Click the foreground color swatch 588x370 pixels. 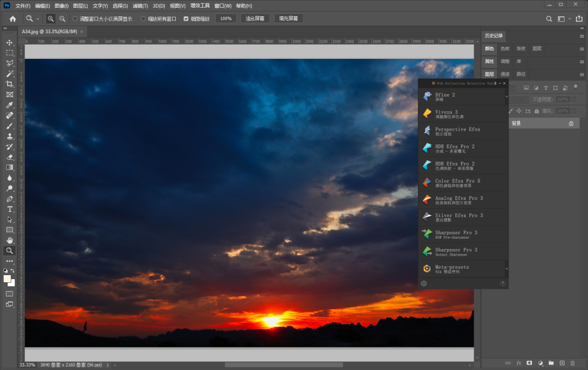8,278
